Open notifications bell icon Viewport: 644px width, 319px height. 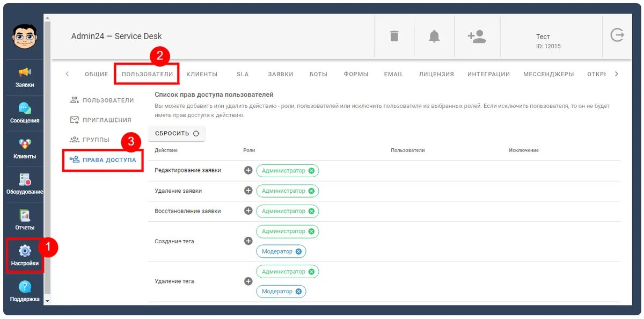[x=434, y=36]
